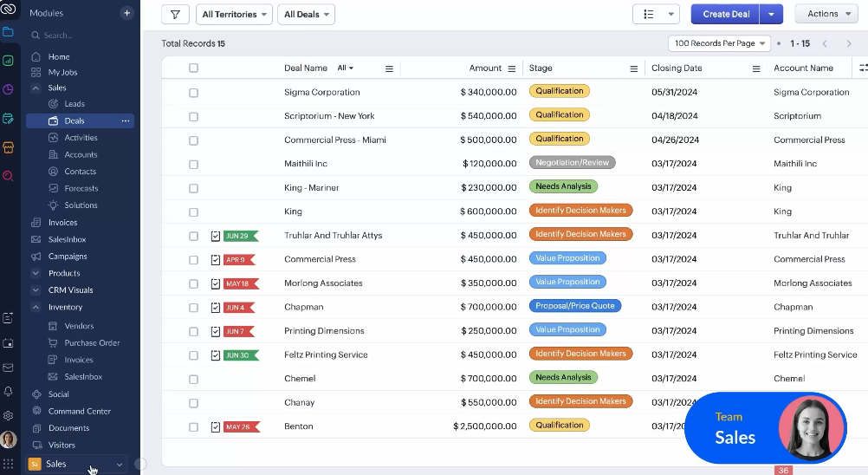Expand the Create Deal arrow dropdown
The height and width of the screenshot is (475, 868).
point(771,15)
